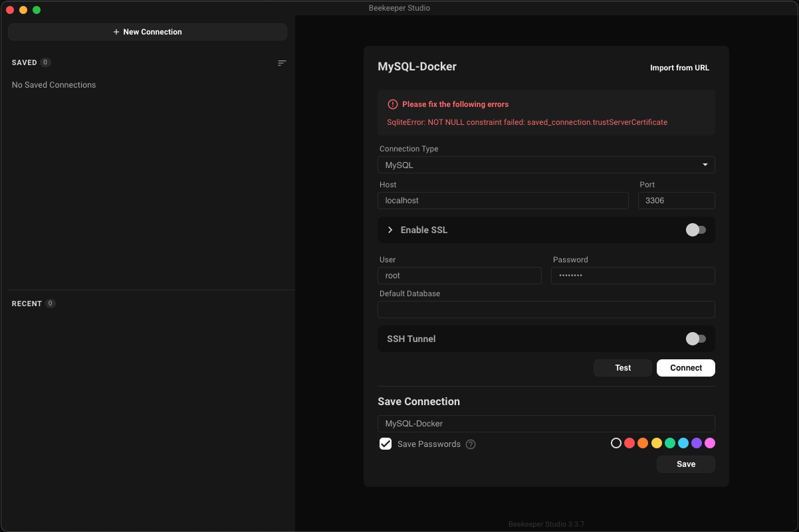The height and width of the screenshot is (532, 799).
Task: Select the orange color swatch
Action: pyautogui.click(x=643, y=443)
